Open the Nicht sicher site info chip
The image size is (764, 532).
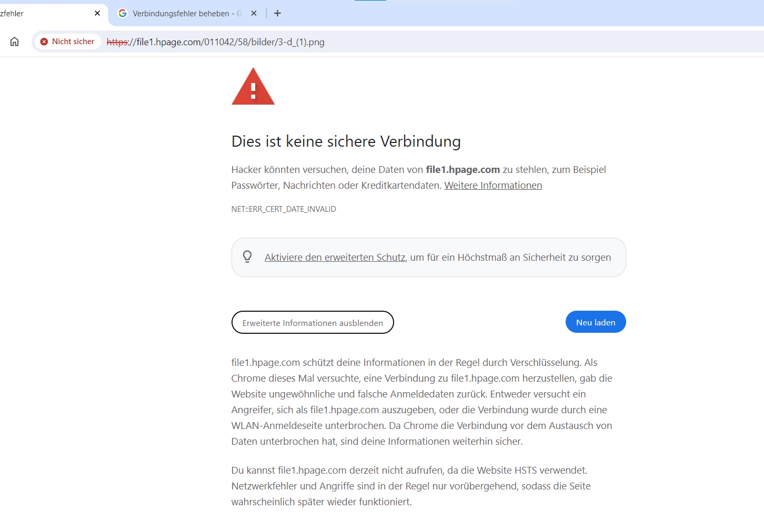tap(67, 42)
